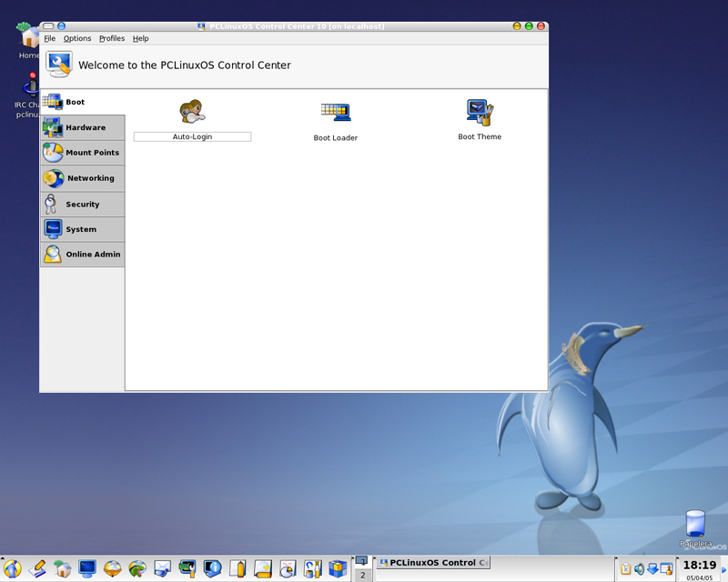Open the home folder icon in the panel
Screen dimensions: 728x582
click(x=62, y=568)
